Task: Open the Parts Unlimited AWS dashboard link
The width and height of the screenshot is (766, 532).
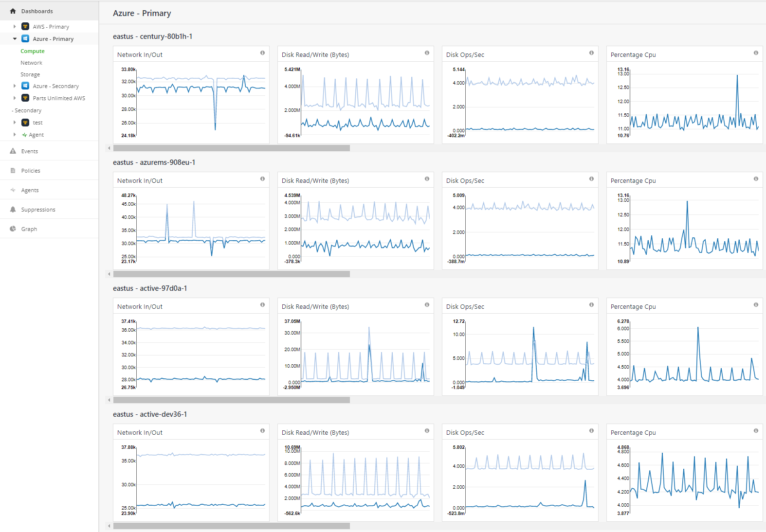Action: pos(59,98)
